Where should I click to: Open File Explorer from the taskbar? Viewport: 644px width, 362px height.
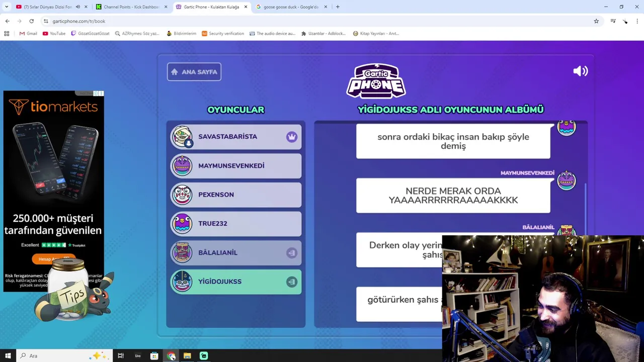pyautogui.click(x=187, y=356)
